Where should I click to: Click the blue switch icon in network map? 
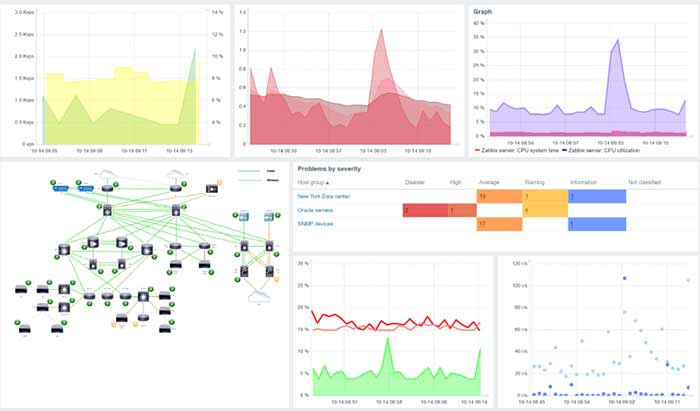click(x=59, y=189)
